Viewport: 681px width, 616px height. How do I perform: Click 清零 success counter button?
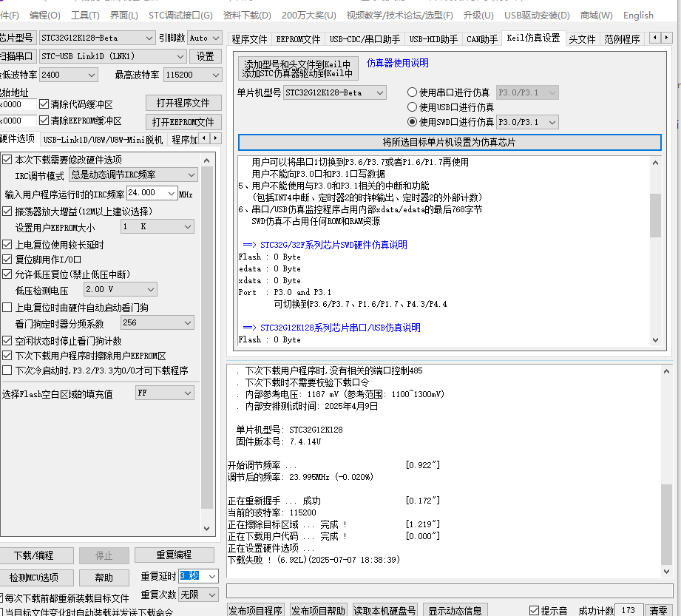658,610
